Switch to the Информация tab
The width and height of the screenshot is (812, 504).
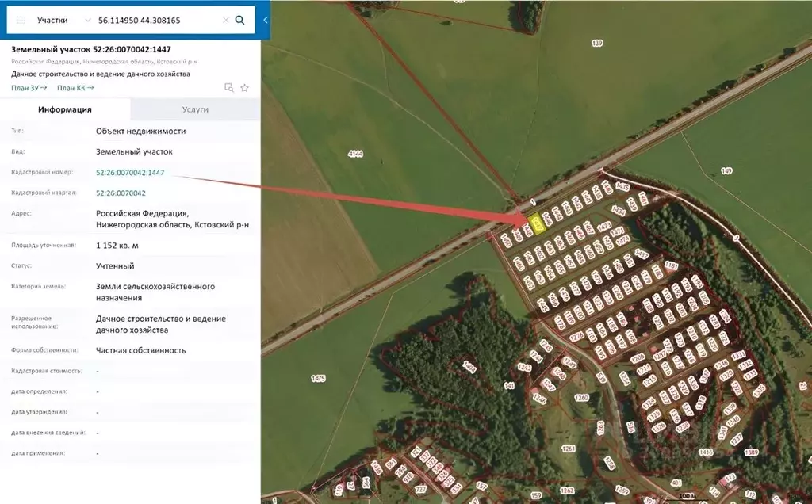tap(65, 109)
